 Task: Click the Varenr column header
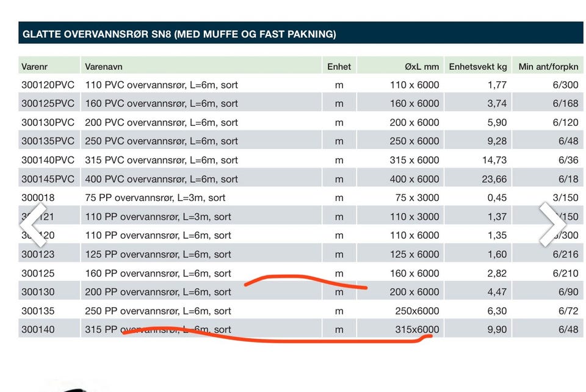point(34,67)
